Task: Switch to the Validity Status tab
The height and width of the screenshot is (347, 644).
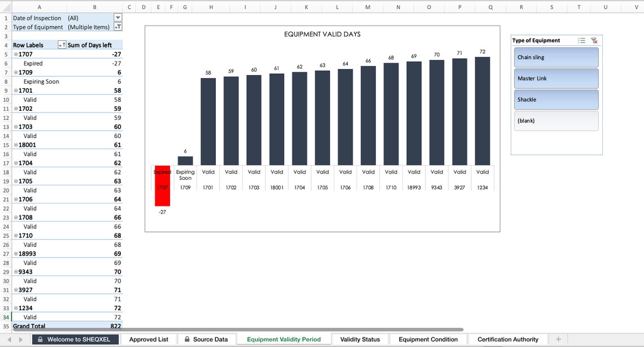Action: [359, 339]
